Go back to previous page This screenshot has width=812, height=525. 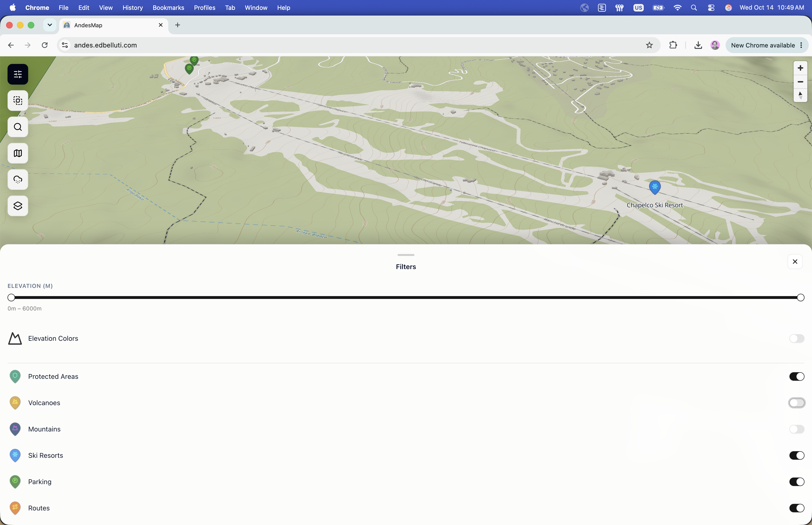pos(11,45)
